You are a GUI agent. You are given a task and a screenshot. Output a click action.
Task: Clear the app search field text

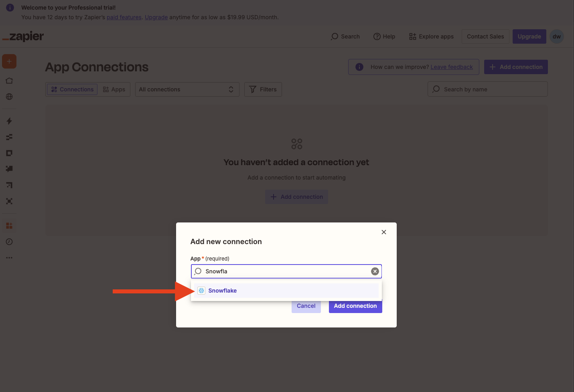[x=375, y=271]
